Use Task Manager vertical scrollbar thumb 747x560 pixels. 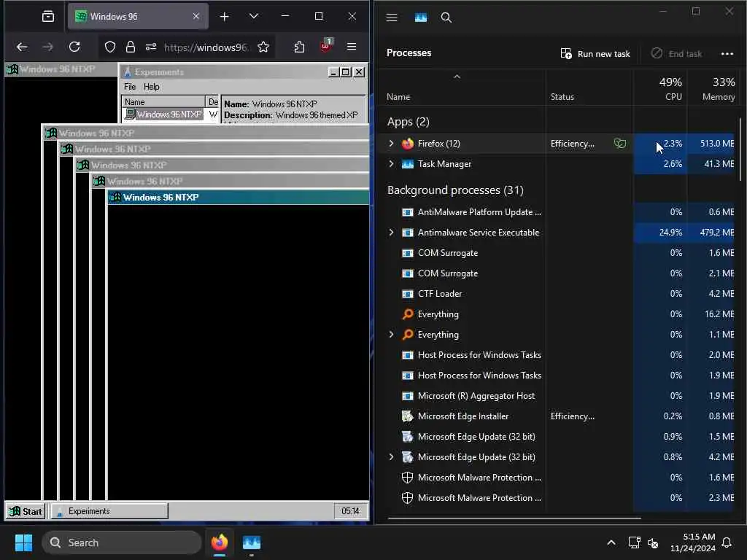740,149
